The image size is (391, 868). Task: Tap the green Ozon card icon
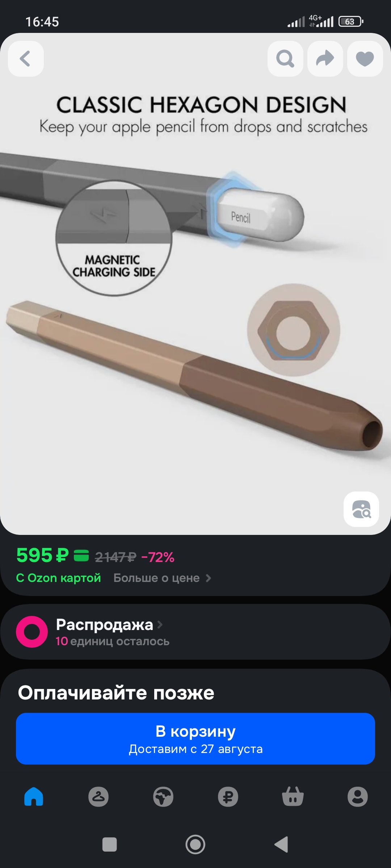[81, 556]
